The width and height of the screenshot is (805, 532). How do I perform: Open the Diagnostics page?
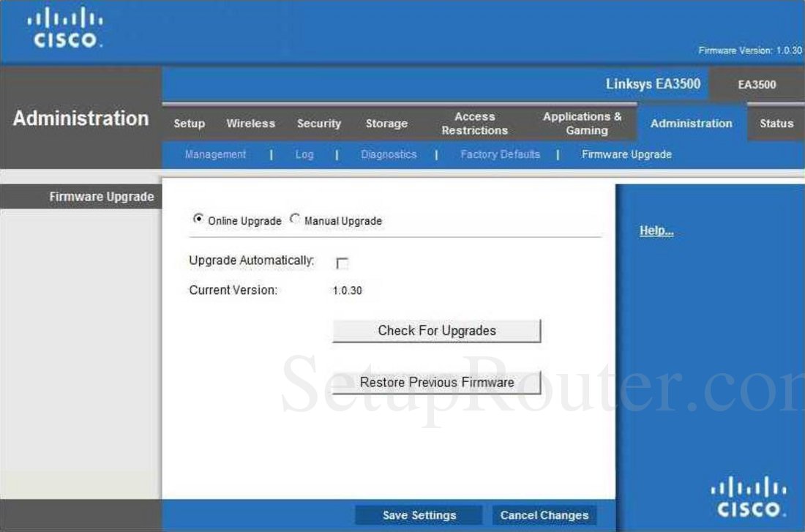click(389, 154)
